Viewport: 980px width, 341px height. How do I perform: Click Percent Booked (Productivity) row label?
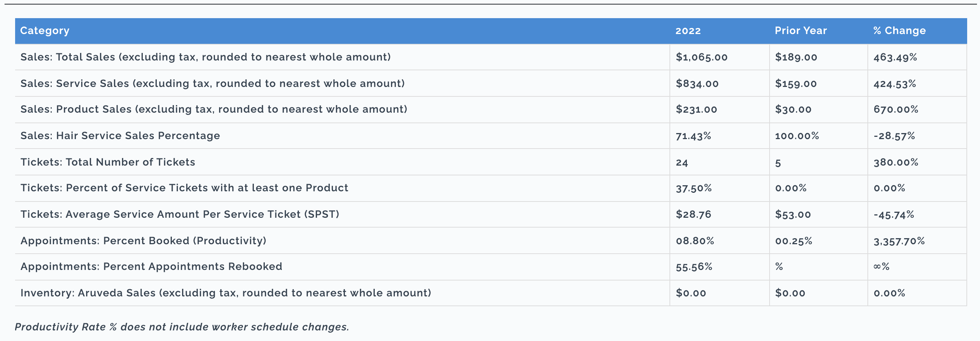coord(144,241)
